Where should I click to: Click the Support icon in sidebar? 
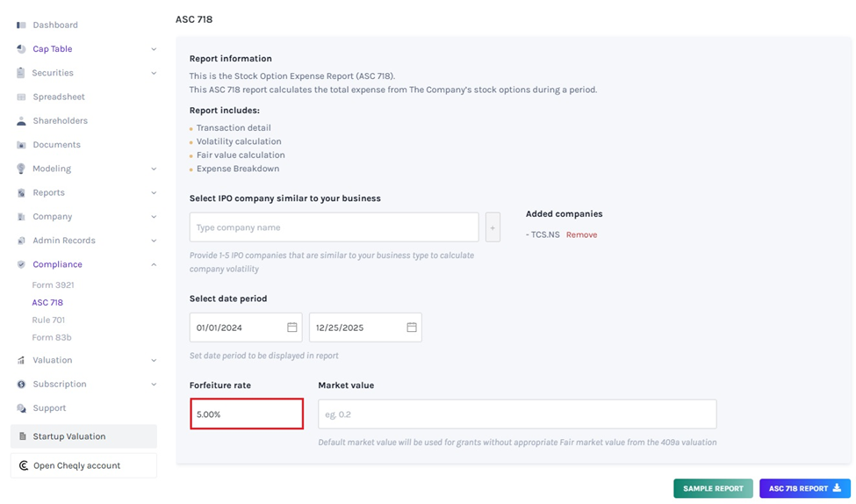pyautogui.click(x=21, y=408)
